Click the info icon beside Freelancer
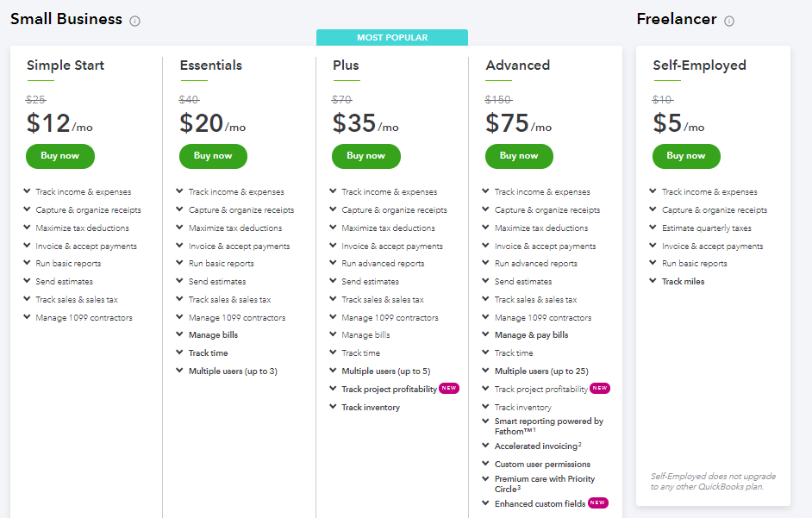The height and width of the screenshot is (518, 812). click(729, 21)
